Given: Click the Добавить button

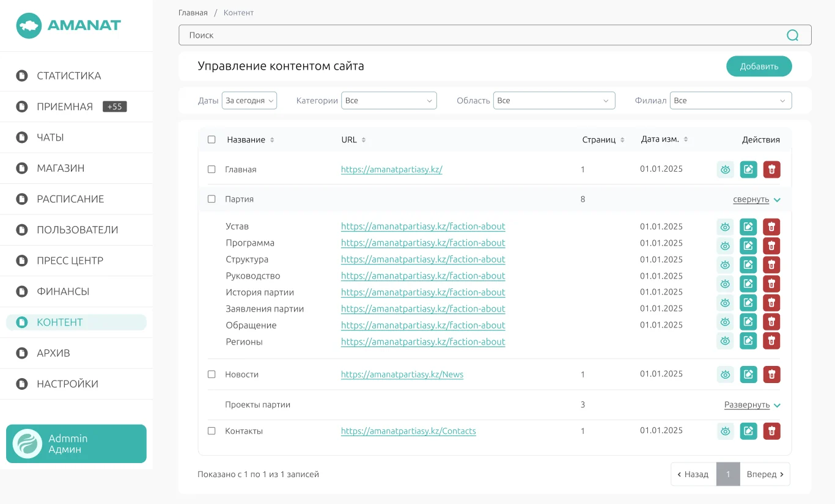Looking at the screenshot, I should (759, 67).
